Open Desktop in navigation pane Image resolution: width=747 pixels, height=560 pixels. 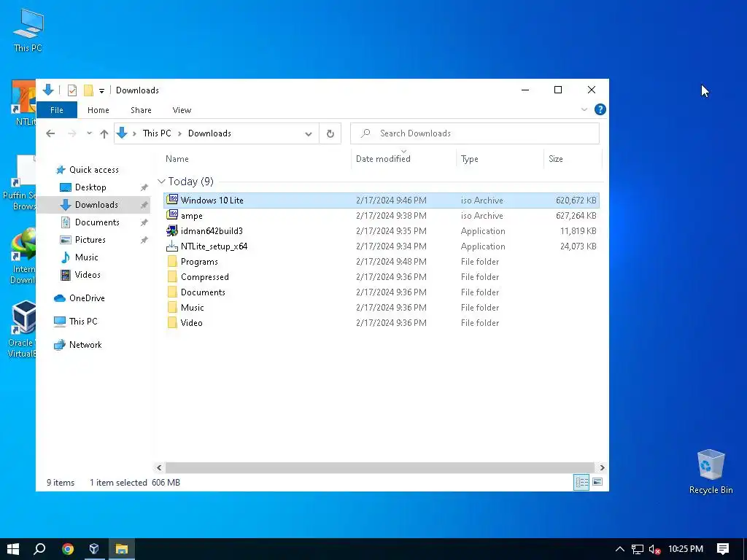pos(90,187)
